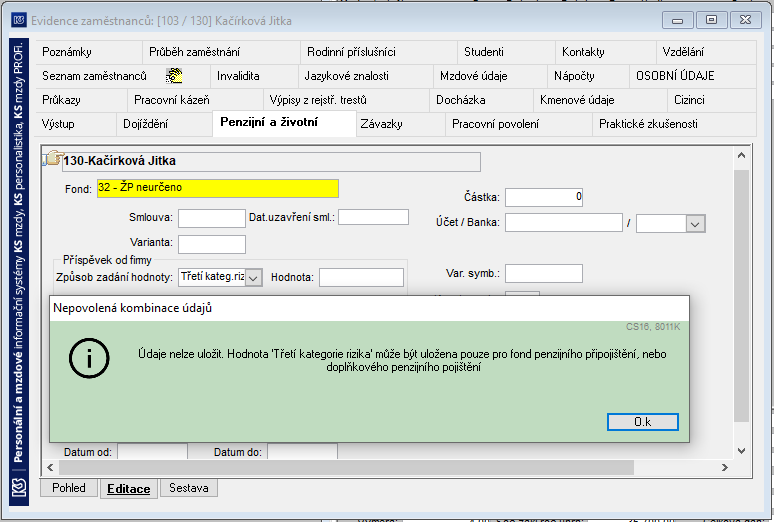The height and width of the screenshot is (522, 774).
Task: Confirm the dialog with O.k button
Action: pyautogui.click(x=643, y=422)
